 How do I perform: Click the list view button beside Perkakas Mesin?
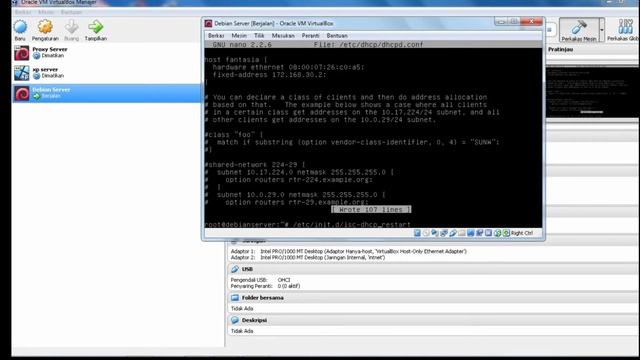550,30
